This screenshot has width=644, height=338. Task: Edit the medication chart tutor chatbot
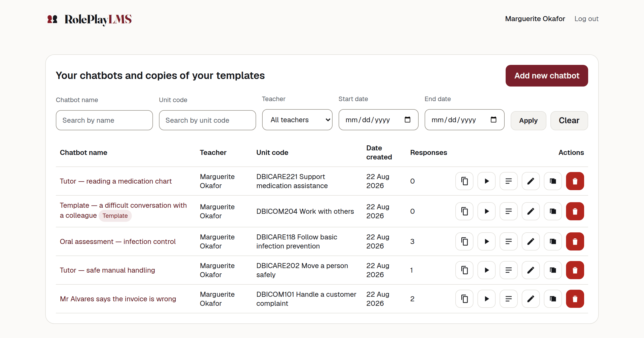click(x=531, y=181)
